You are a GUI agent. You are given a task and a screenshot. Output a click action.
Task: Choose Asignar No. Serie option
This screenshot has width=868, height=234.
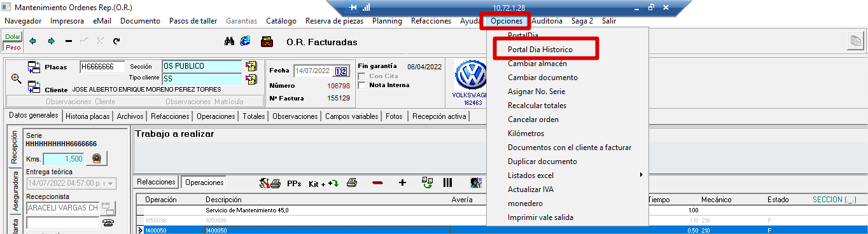coord(536,92)
